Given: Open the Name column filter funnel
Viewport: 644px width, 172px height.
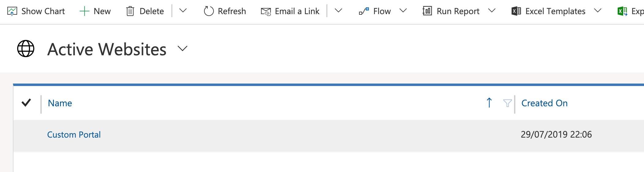Looking at the screenshot, I should tap(507, 103).
